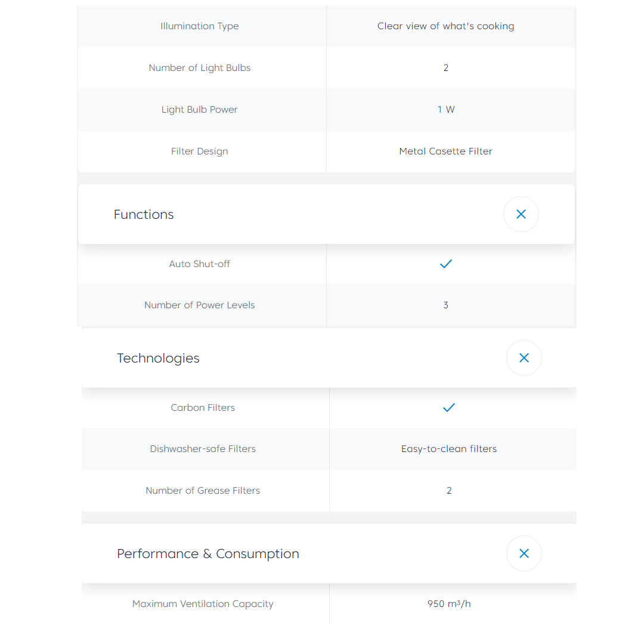Screen dimensions: 644x644
Task: Select the Illumination Type label
Action: point(199,26)
